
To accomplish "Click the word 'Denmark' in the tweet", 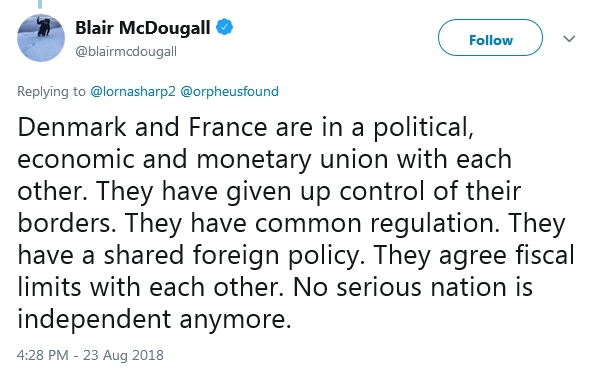I will coord(71,127).
